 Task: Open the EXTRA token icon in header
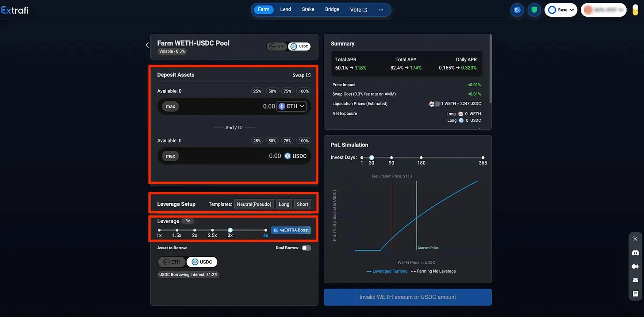pos(517,10)
